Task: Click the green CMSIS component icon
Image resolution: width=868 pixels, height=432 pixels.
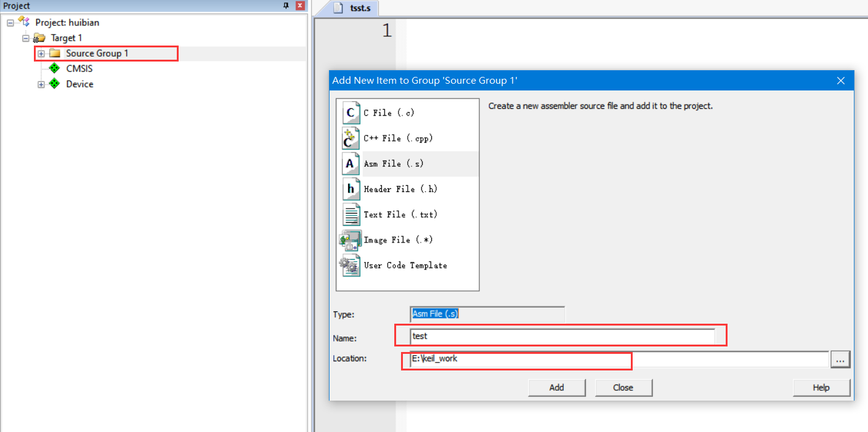Action: pos(54,68)
